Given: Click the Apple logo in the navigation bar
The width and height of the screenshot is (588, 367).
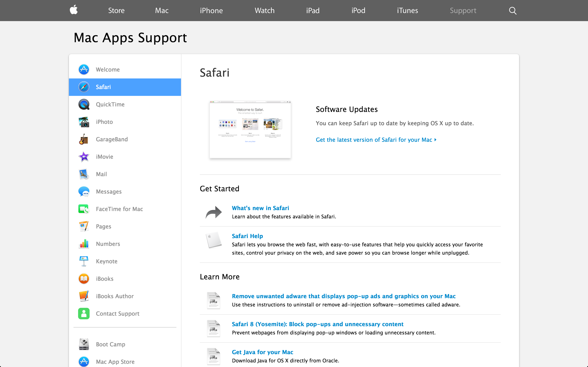Looking at the screenshot, I should point(74,10).
